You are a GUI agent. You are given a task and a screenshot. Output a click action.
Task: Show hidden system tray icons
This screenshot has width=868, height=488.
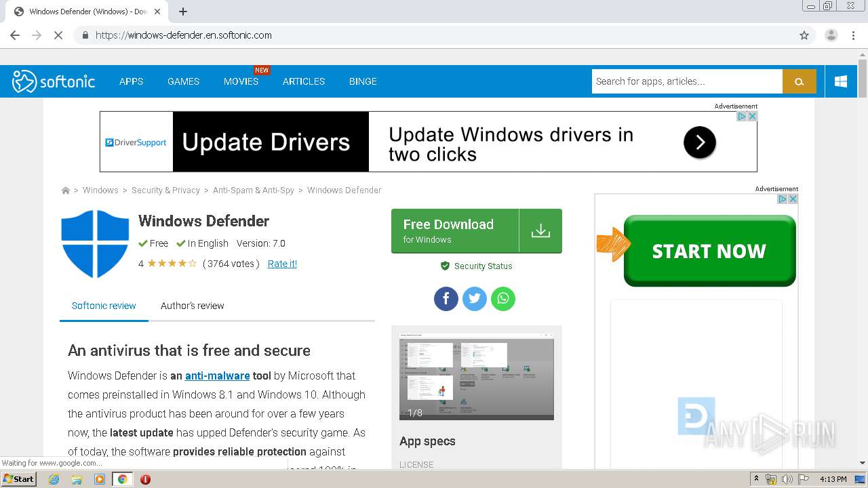click(x=756, y=479)
